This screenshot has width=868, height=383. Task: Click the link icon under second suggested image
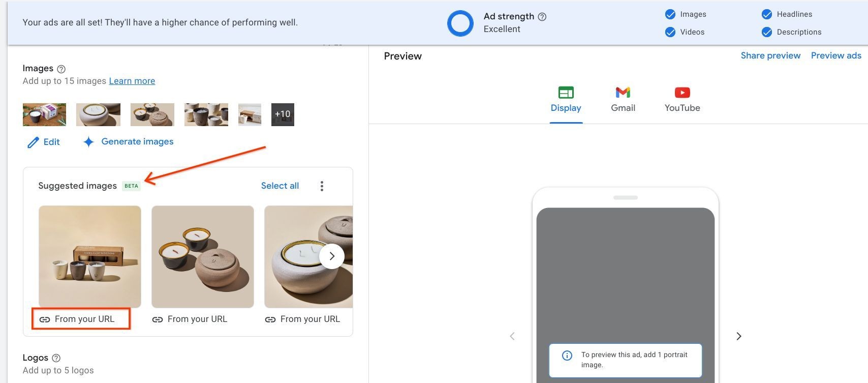[x=158, y=319]
